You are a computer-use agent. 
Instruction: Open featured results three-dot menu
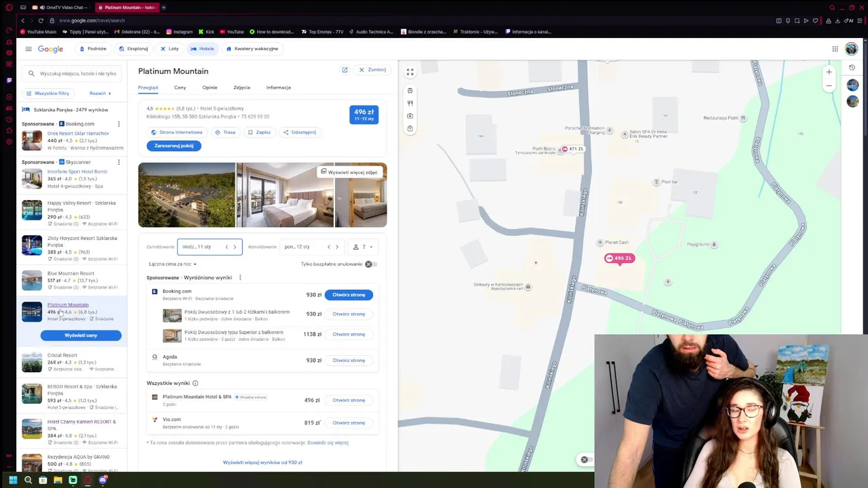pos(239,277)
